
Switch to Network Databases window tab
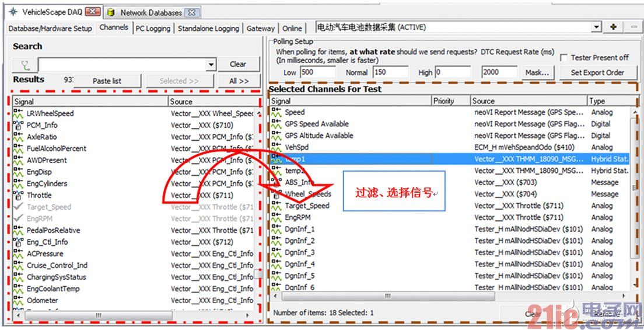151,13
